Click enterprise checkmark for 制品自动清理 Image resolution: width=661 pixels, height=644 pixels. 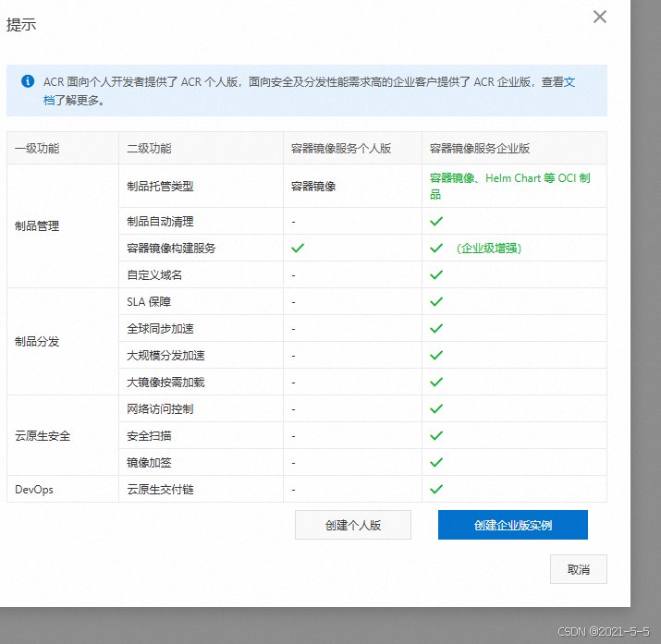[x=436, y=221]
